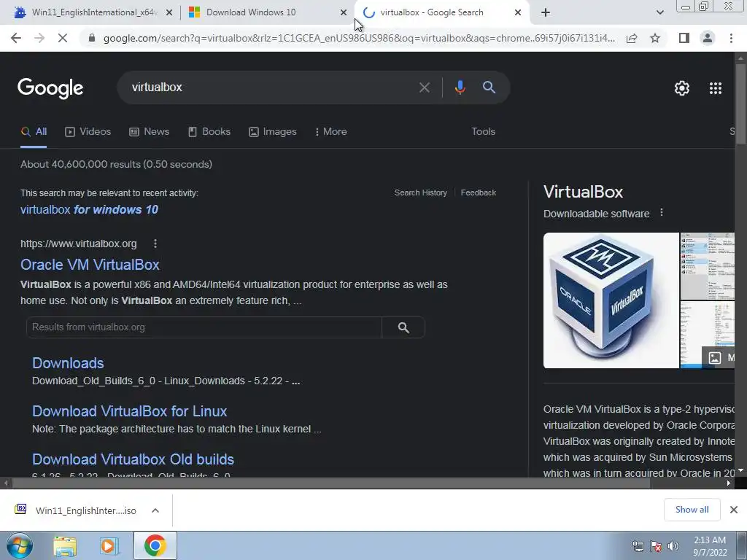Open more options for VirtualBox knowledge panel
The height and width of the screenshot is (560, 747).
661,213
